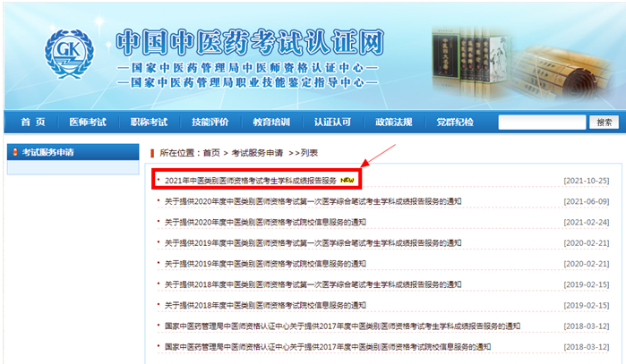
Task: Click the 考试服务申请 sidebar header icon
Action: pos(14,152)
